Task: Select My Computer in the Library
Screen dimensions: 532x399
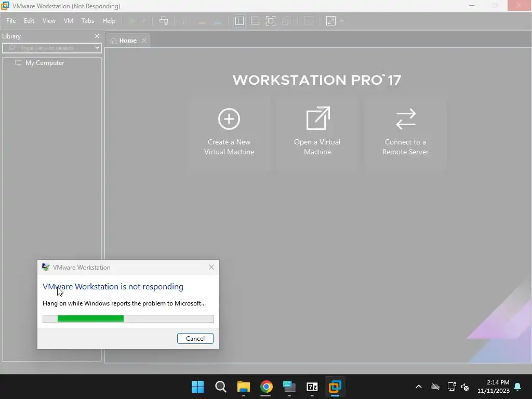Action: tap(45, 63)
